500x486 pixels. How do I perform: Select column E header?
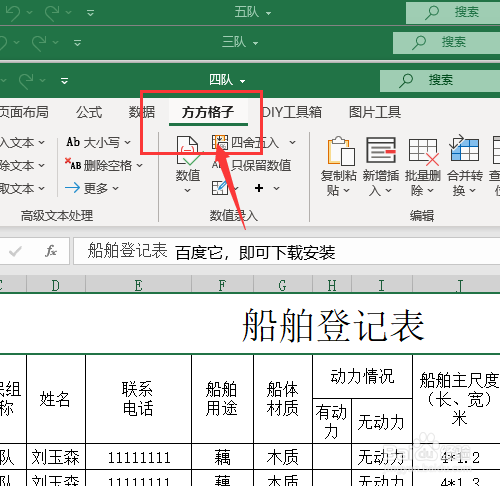click(138, 285)
